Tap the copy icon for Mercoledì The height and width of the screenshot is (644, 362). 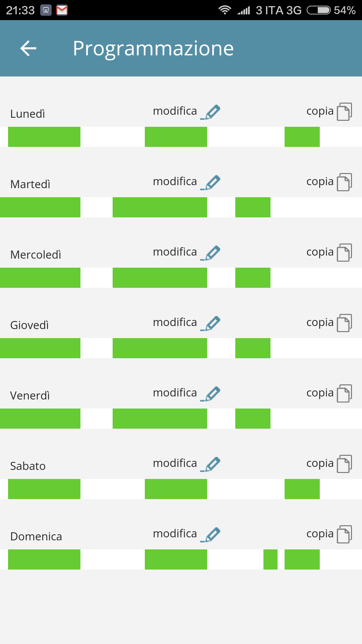[x=344, y=253]
